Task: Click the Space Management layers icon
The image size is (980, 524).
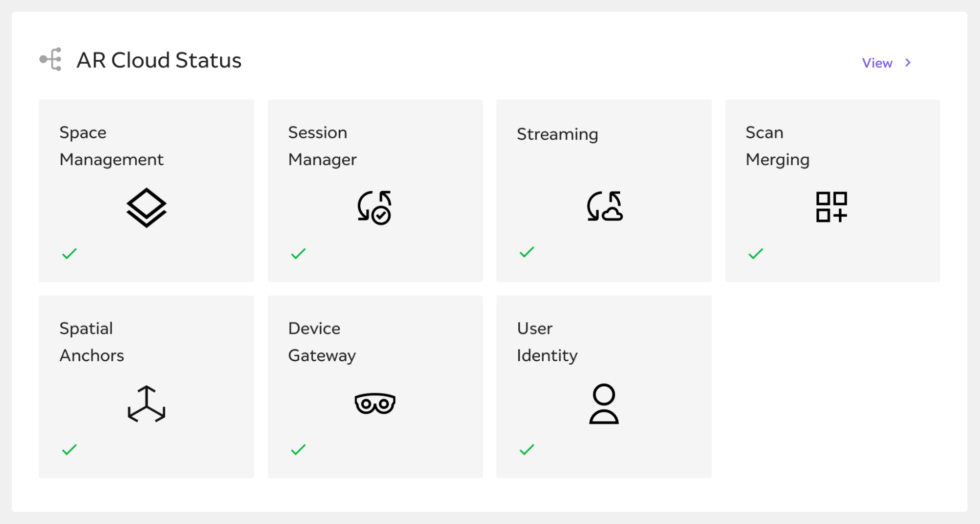Action: 146,207
